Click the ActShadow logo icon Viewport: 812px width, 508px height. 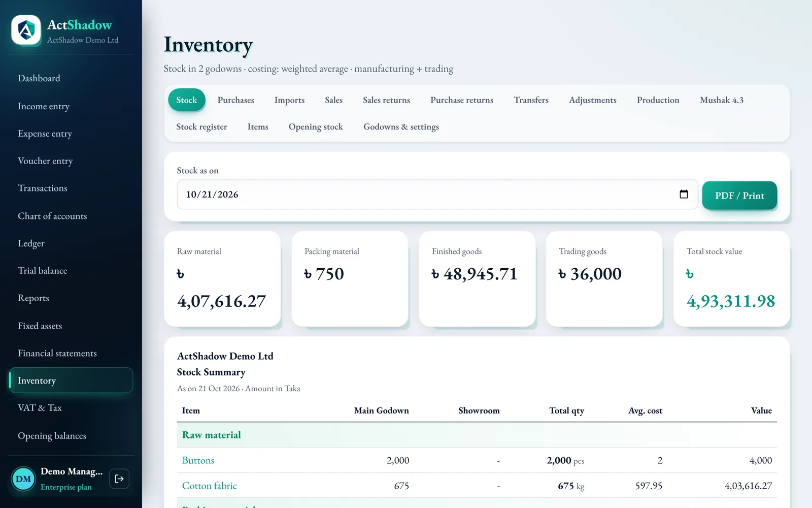[26, 30]
